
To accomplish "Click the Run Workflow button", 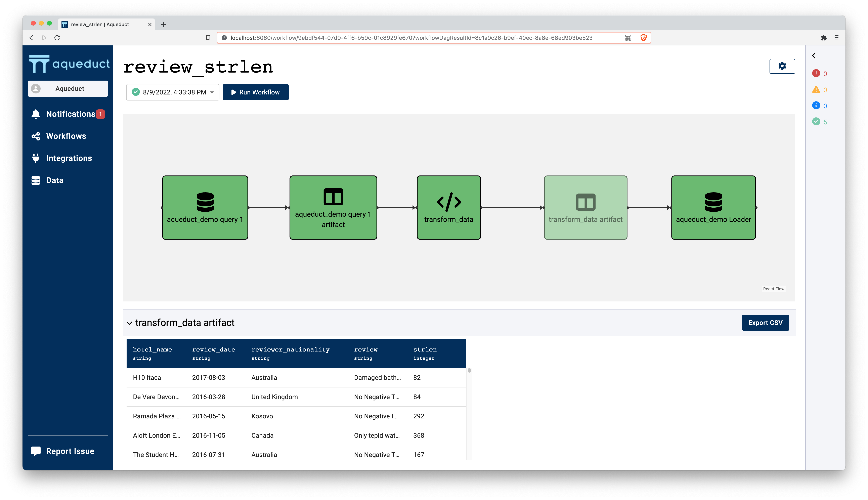I will [255, 92].
